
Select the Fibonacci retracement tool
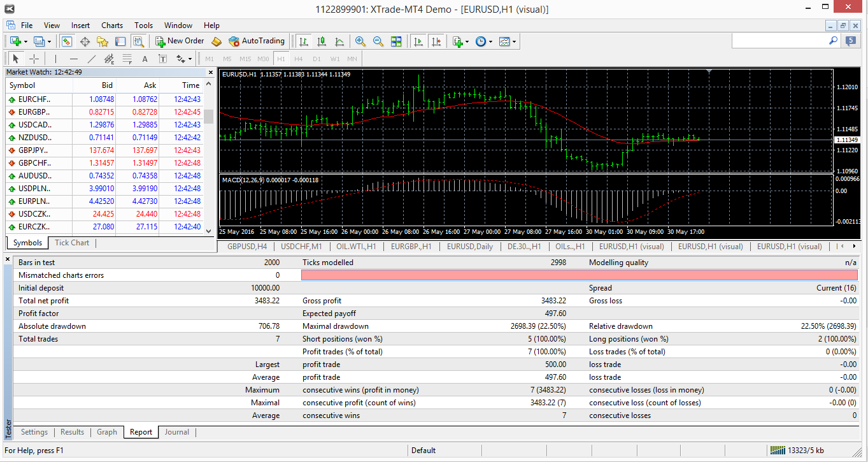127,59
